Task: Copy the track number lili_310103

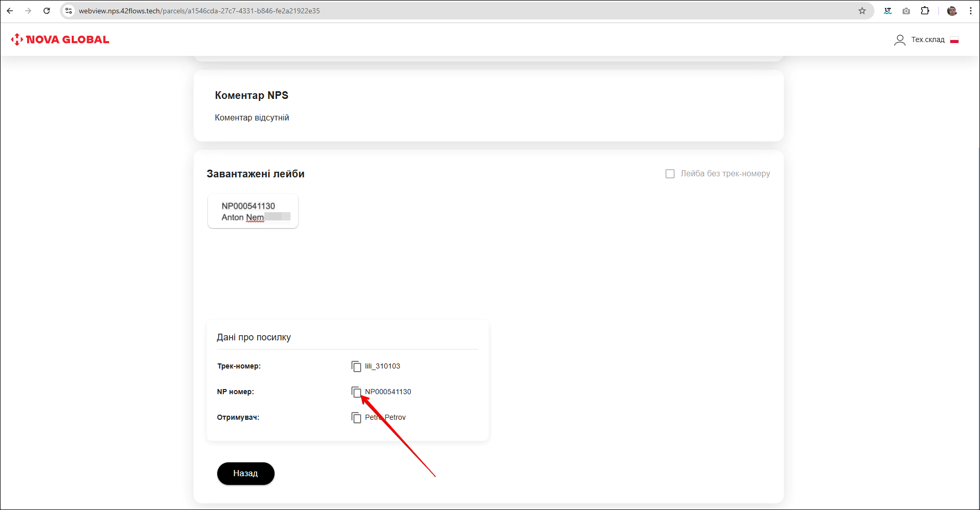Action: click(x=356, y=366)
